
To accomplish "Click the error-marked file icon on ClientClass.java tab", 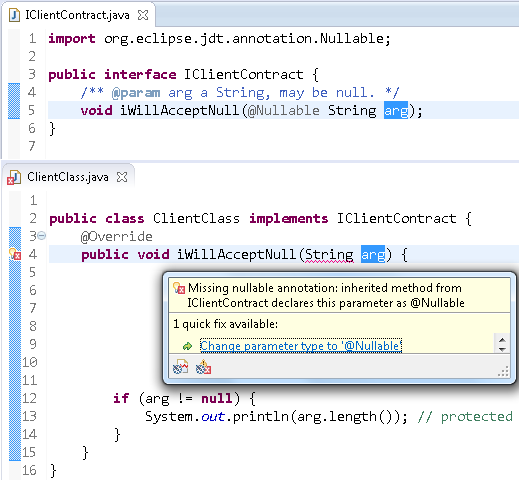I will click(14, 177).
